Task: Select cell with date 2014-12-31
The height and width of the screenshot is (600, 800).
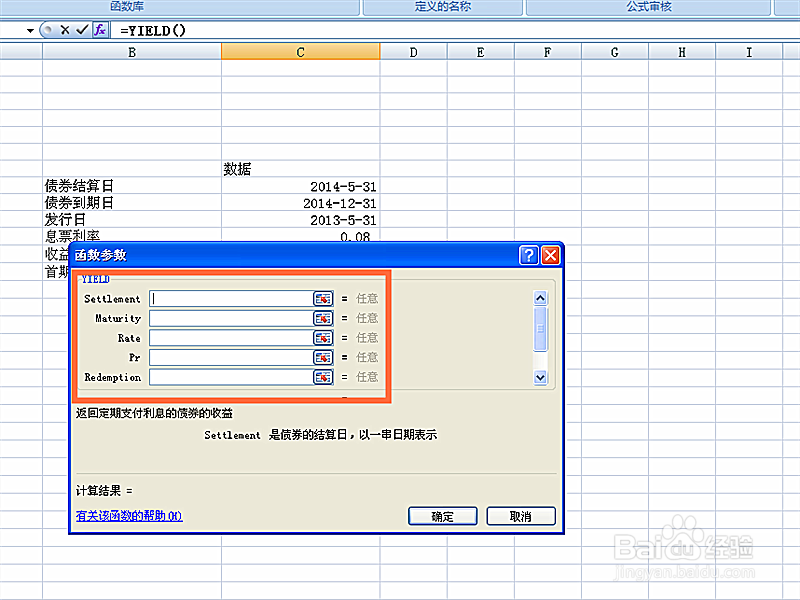Action: (301, 203)
